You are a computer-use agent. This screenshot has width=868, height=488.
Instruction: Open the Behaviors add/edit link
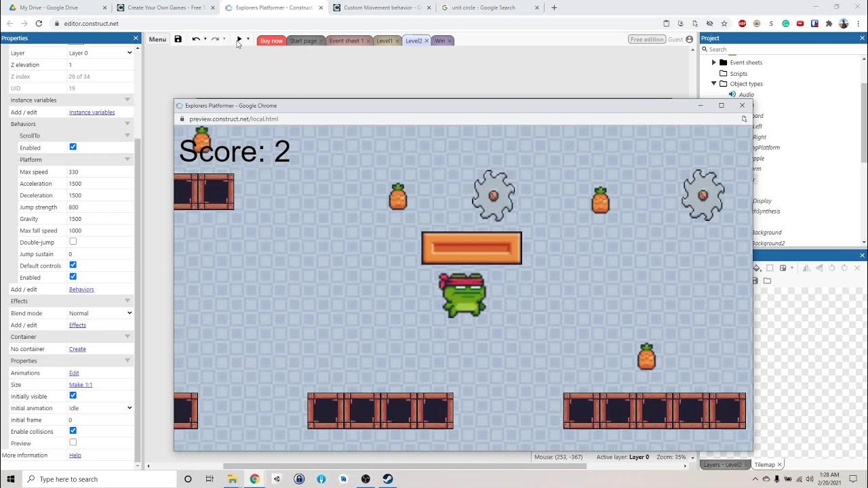81,289
